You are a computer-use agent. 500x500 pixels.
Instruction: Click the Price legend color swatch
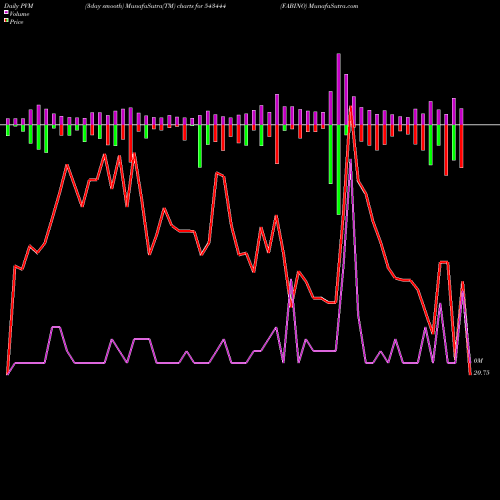coord(6,21)
